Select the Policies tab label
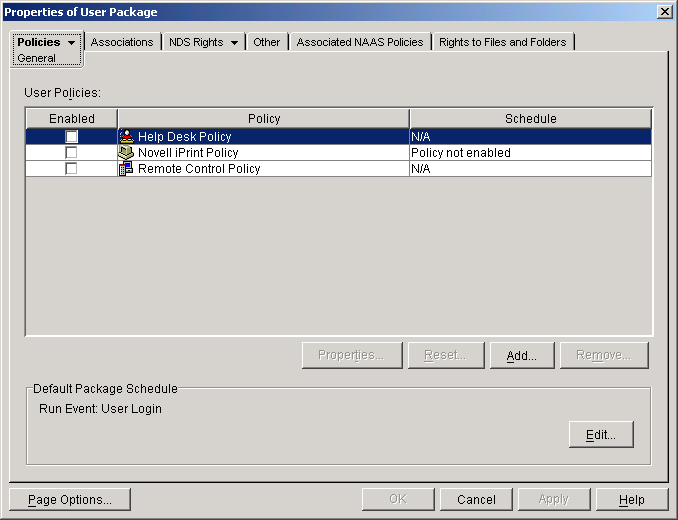678x520 pixels. tap(39, 42)
